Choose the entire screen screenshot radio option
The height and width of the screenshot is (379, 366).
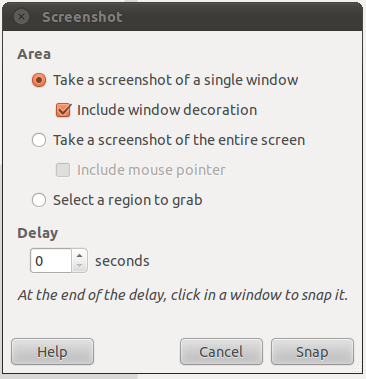point(39,140)
